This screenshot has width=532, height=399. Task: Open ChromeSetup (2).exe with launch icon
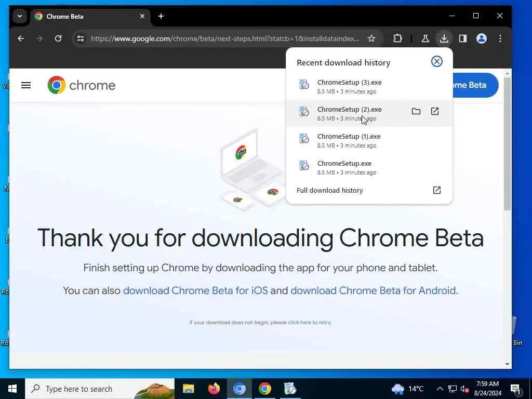click(435, 111)
